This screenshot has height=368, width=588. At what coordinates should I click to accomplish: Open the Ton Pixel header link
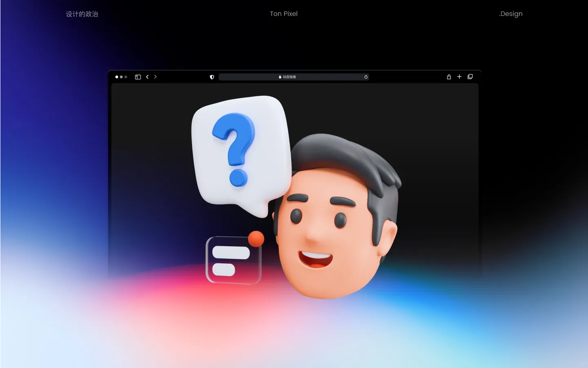[x=284, y=13]
